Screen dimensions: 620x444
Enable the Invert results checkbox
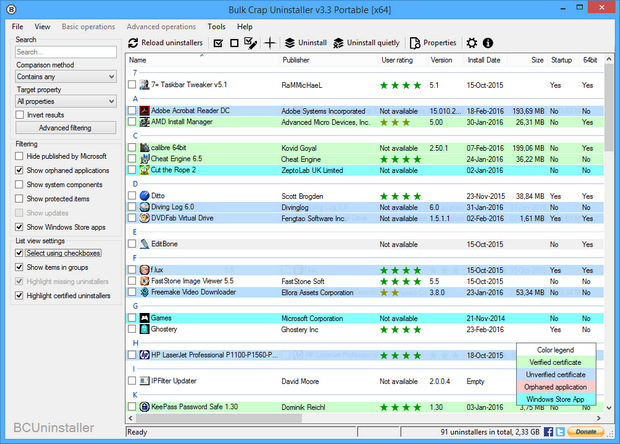pyautogui.click(x=21, y=115)
